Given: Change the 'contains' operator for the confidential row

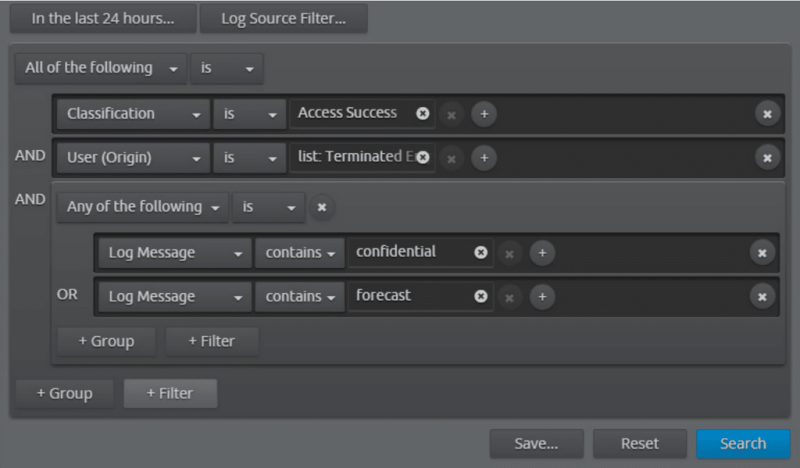Looking at the screenshot, I should (300, 253).
